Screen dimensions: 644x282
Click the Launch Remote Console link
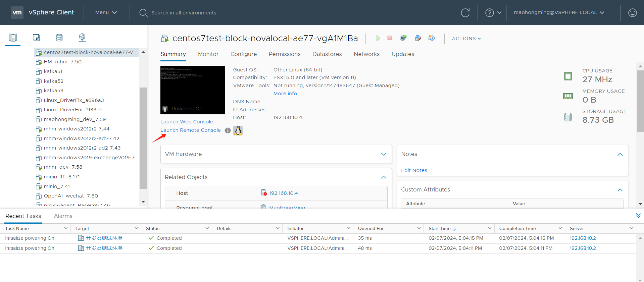tap(191, 130)
